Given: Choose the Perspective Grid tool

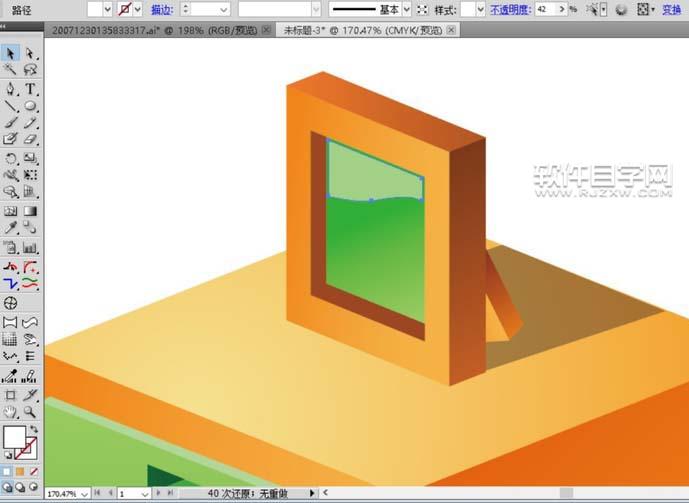Looking at the screenshot, I should click(30, 192).
